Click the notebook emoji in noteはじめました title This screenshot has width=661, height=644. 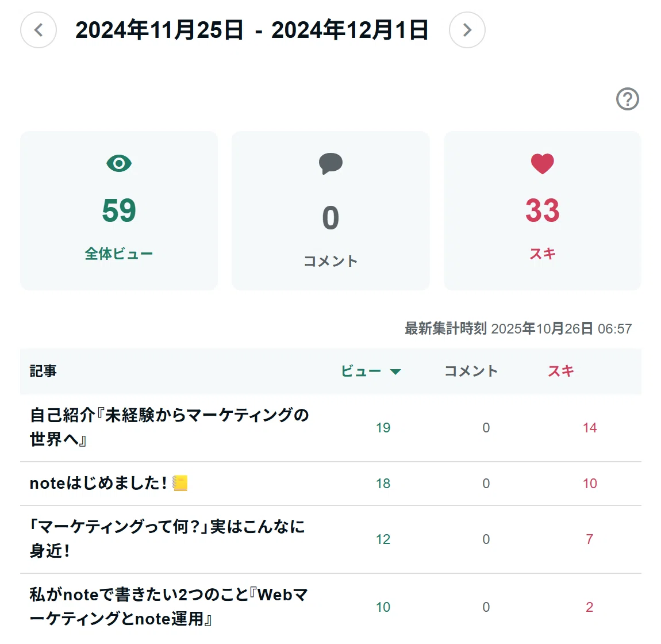click(x=180, y=484)
